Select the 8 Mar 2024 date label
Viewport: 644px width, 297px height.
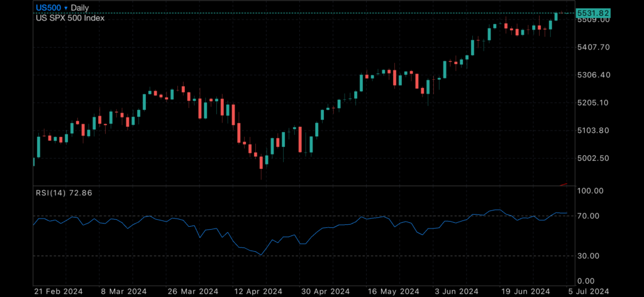click(x=123, y=292)
